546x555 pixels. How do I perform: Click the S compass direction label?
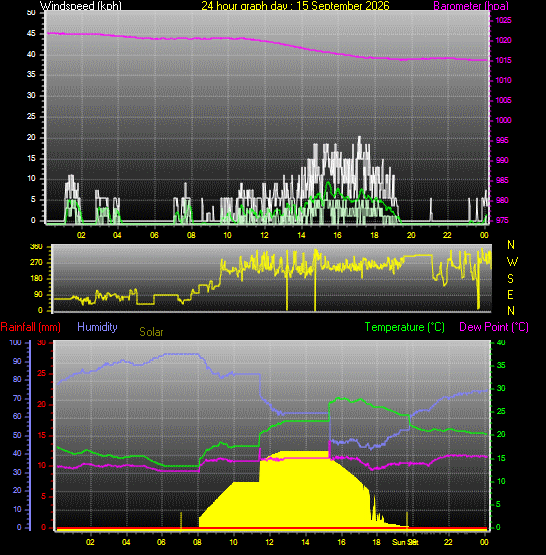[510, 279]
